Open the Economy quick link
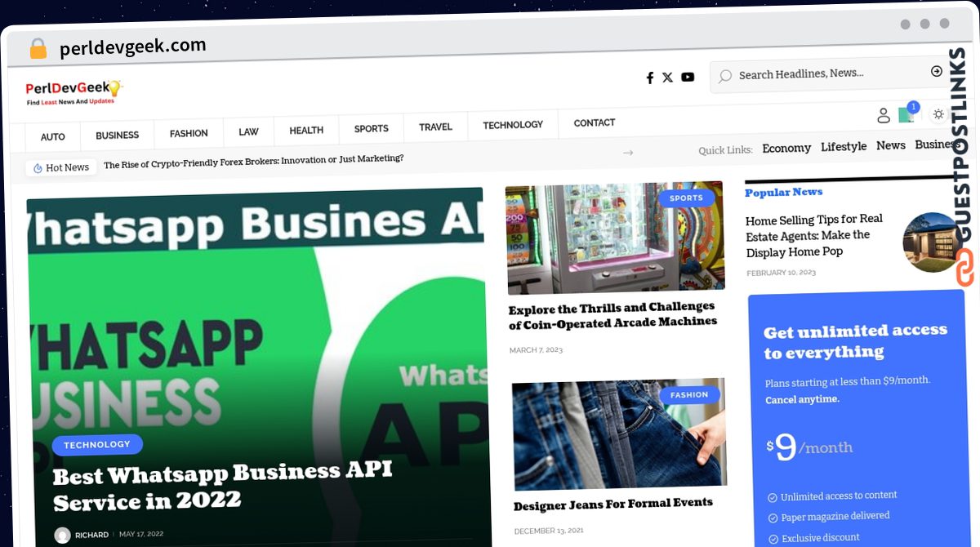Image resolution: width=980 pixels, height=547 pixels. tap(786, 149)
